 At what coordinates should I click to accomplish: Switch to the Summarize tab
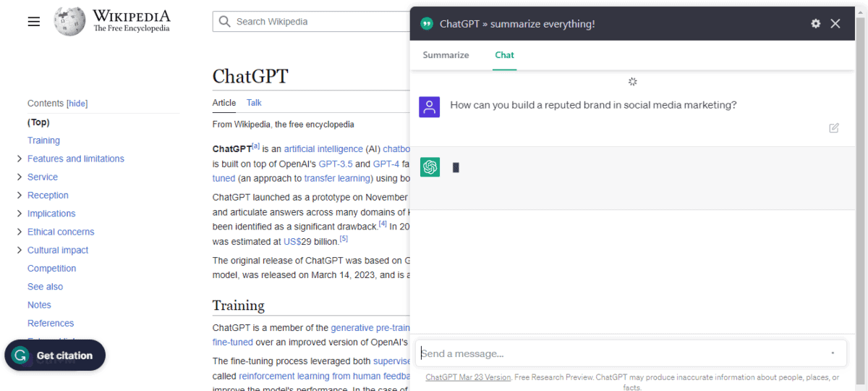pos(446,55)
